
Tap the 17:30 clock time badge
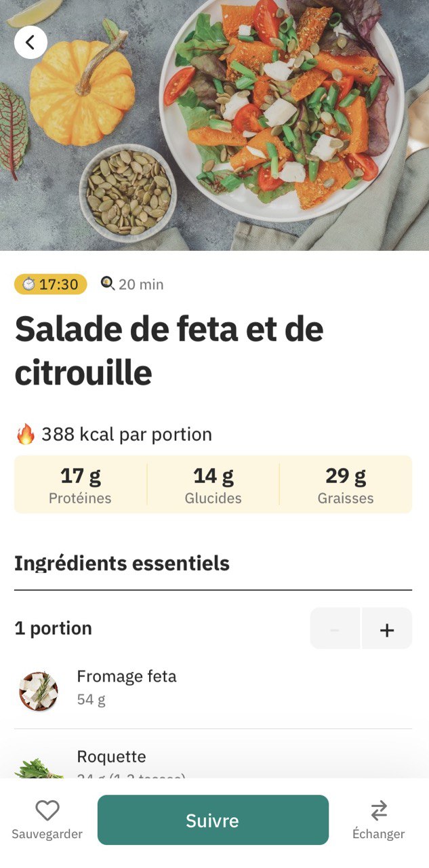point(51,284)
